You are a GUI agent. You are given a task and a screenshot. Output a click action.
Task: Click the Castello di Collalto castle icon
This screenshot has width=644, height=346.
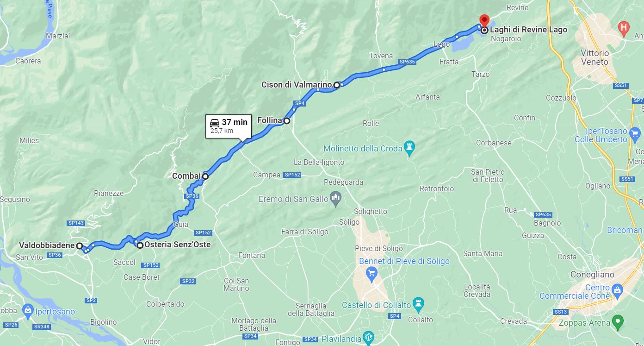point(418,304)
